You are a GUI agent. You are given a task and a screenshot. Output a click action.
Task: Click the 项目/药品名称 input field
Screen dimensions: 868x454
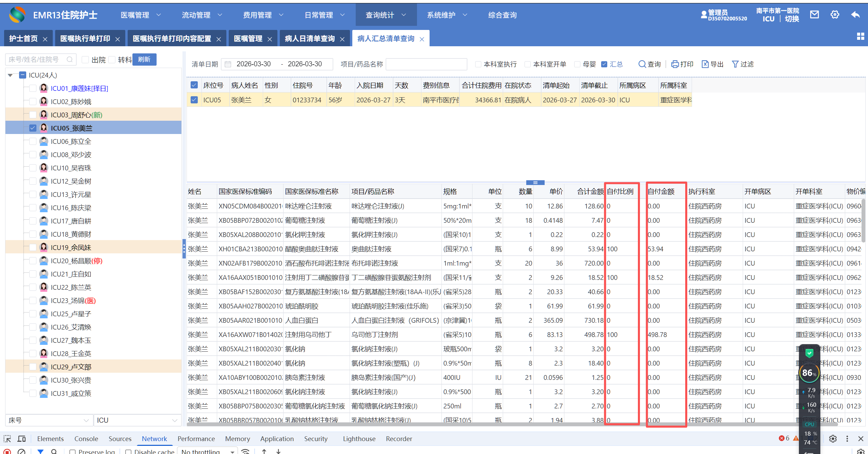(426, 64)
